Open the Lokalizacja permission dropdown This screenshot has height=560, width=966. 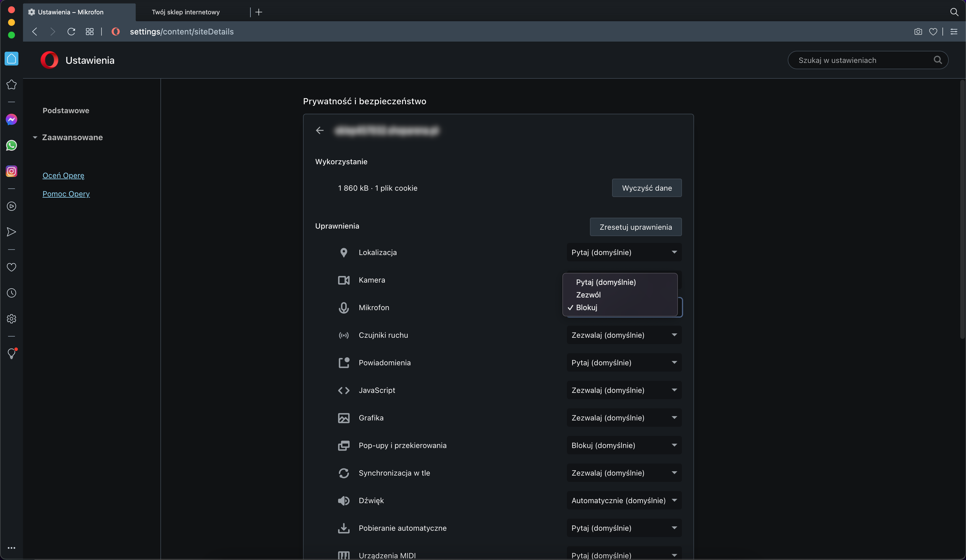click(624, 252)
